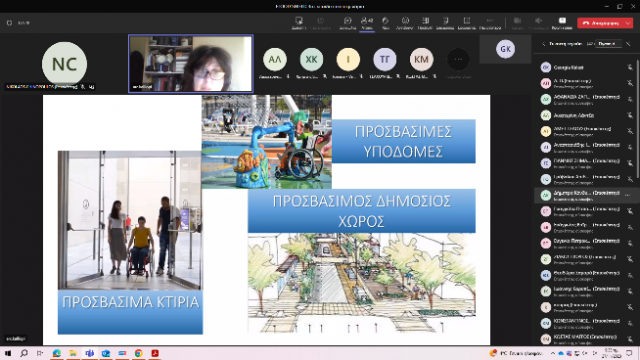Click the shield icon near the timer
The image size is (640, 360).
(9, 23)
